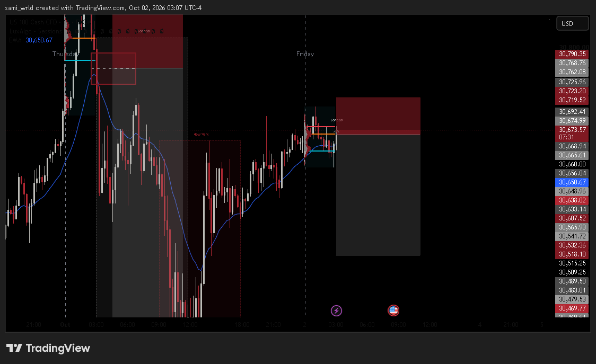Image resolution: width=596 pixels, height=364 pixels.
Task: Click the 30,633.14 price label
Action: coord(572,209)
